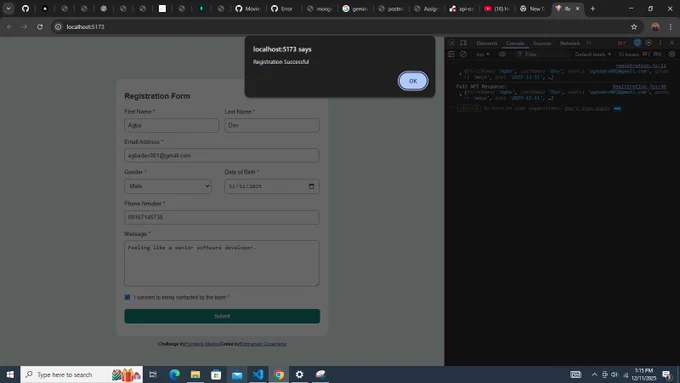Screen dimensions: 680x383
Task: Switch to the 'New T' tab
Action: pyautogui.click(x=533, y=8)
